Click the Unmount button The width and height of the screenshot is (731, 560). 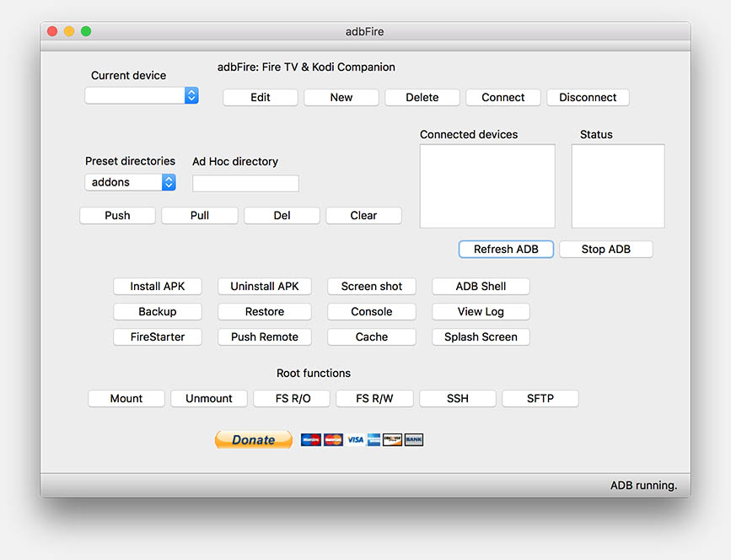point(209,399)
